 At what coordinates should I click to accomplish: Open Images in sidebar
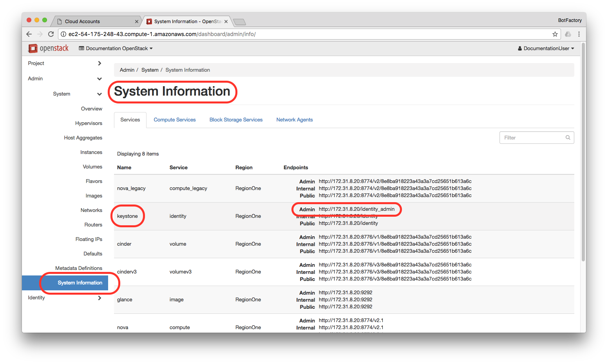[94, 196]
